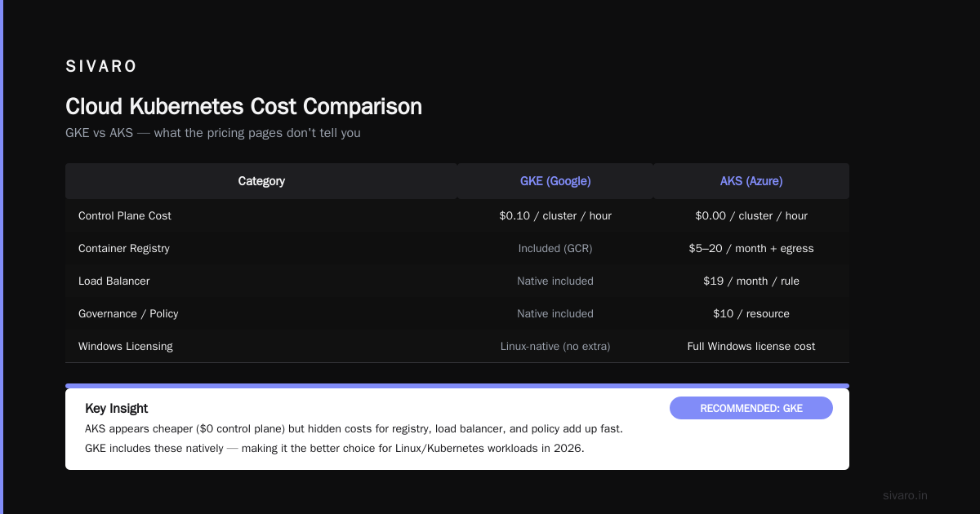Viewport: 980px width, 514px height.
Task: Click the Container Registry row label
Action: click(x=124, y=248)
